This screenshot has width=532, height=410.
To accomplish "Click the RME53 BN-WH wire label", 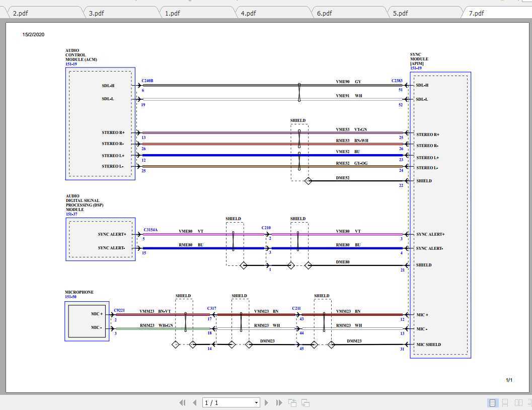I will pyautogui.click(x=352, y=141).
